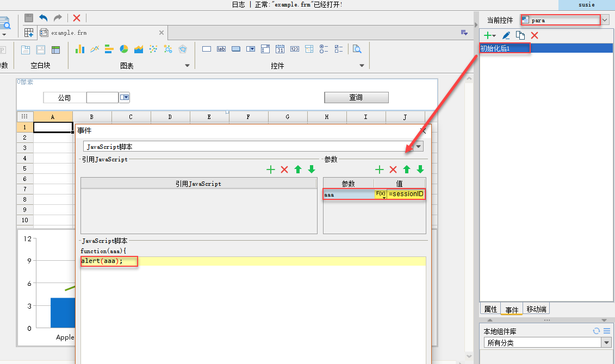This screenshot has width=615, height=364.
Task: Refresh the 本地组件库 component library
Action: click(596, 331)
